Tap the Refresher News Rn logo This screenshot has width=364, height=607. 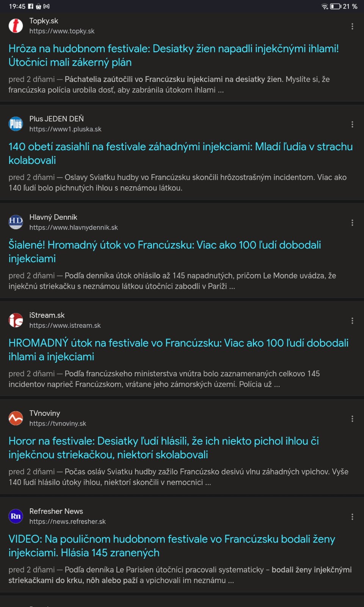(16, 516)
